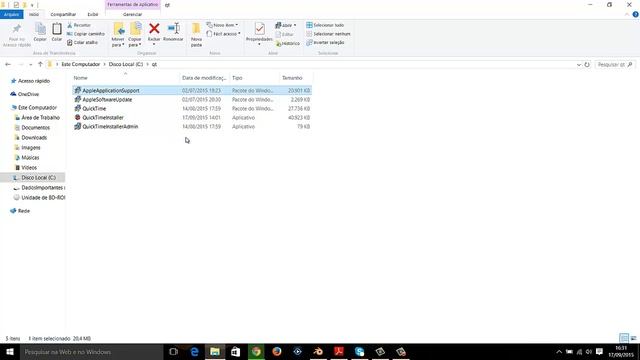Open address bar history dropdown
640x360 pixels.
(x=579, y=64)
